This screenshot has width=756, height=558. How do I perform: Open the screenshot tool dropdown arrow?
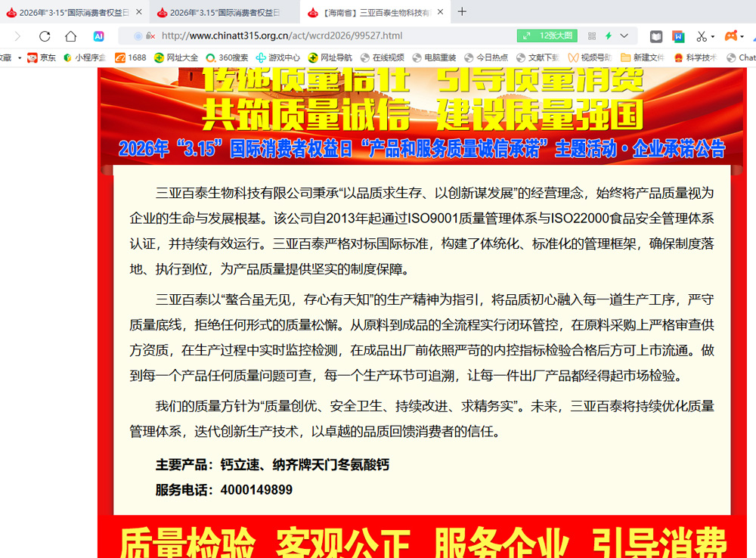(x=713, y=36)
